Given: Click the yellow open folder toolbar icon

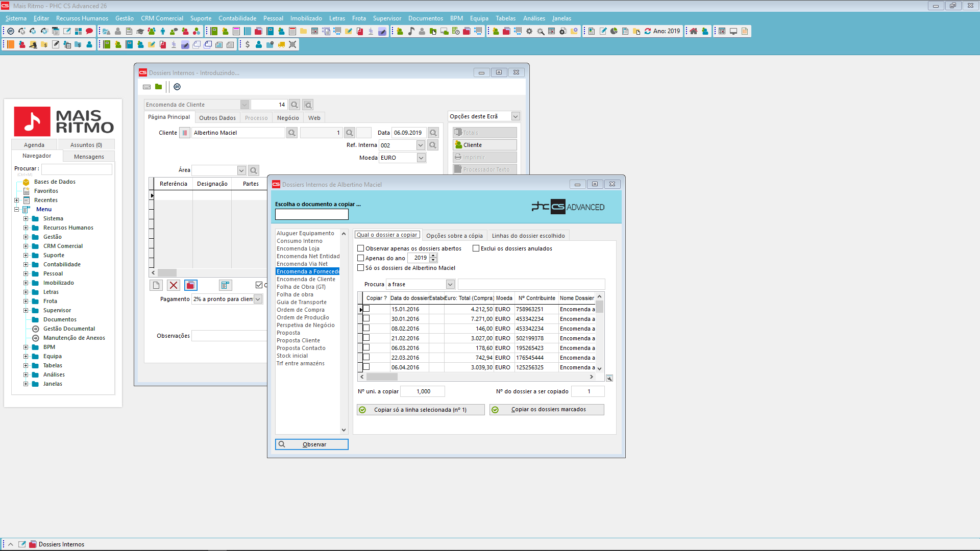Looking at the screenshot, I should [x=304, y=31].
